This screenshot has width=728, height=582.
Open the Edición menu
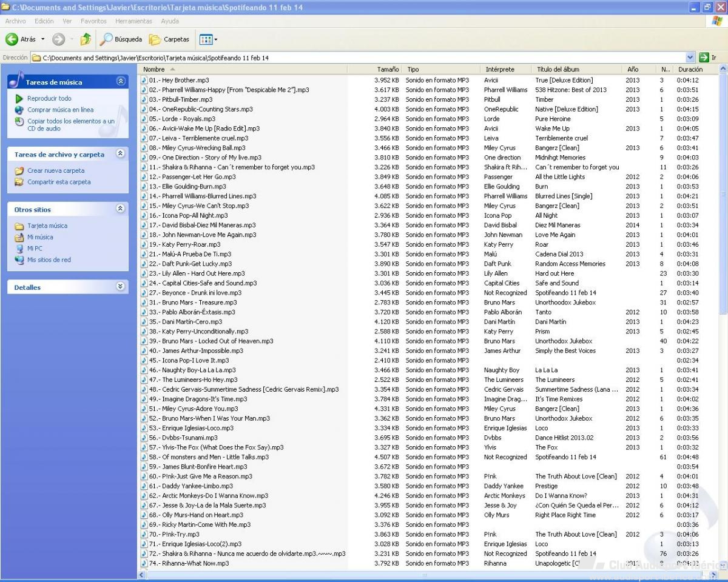point(44,21)
